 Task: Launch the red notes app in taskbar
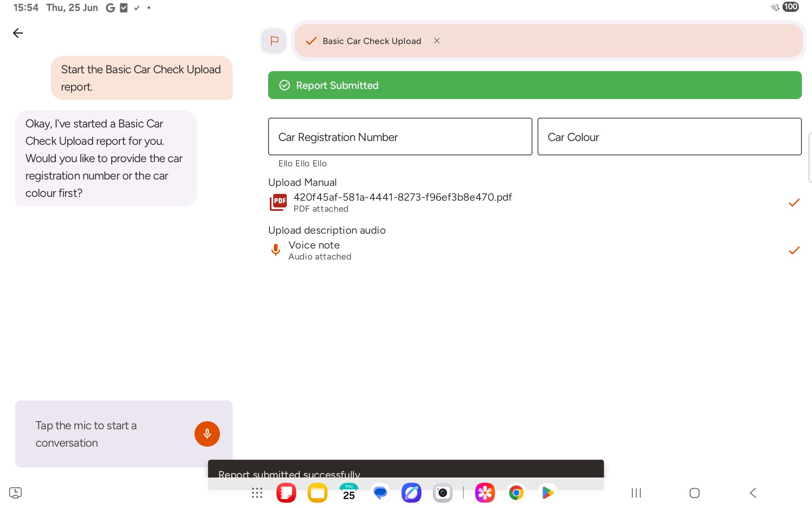coord(286,493)
